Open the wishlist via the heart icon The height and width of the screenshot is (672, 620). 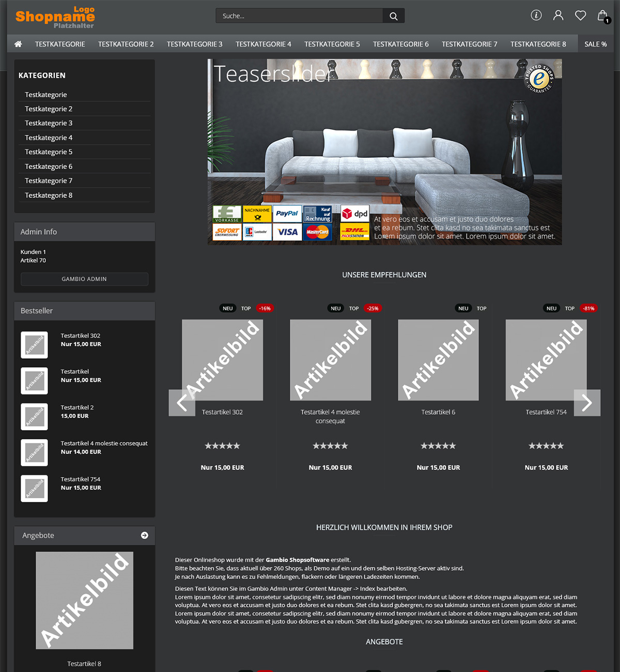click(x=580, y=16)
